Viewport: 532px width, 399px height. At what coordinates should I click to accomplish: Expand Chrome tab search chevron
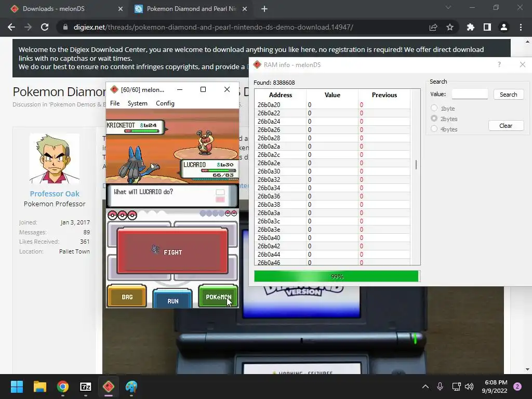click(448, 7)
